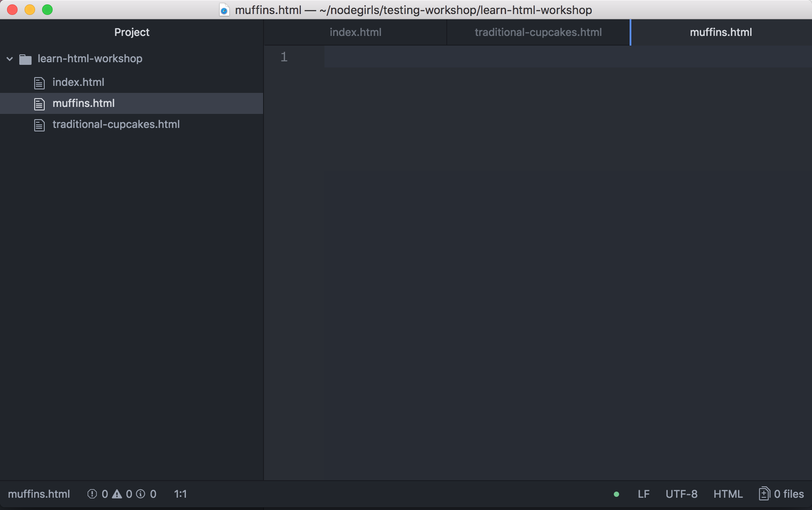Click the file proxy icon in title bar
This screenshot has height=510, width=812.
coord(224,10)
